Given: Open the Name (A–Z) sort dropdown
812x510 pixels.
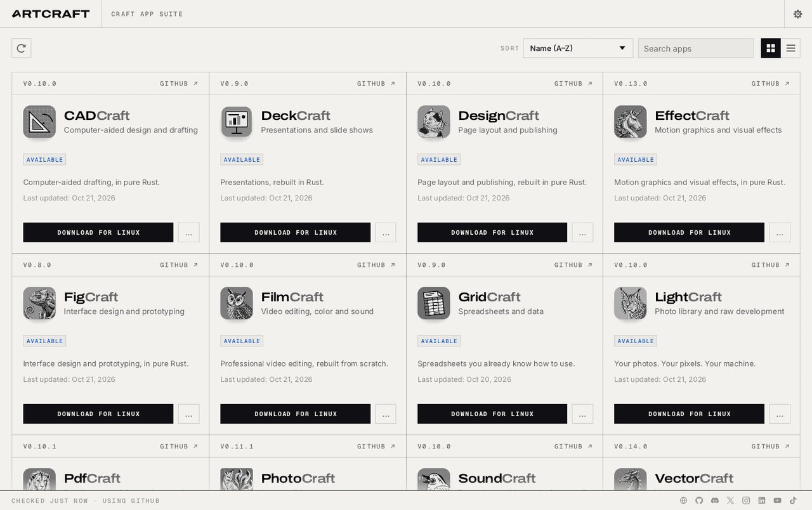Looking at the screenshot, I should click(578, 48).
